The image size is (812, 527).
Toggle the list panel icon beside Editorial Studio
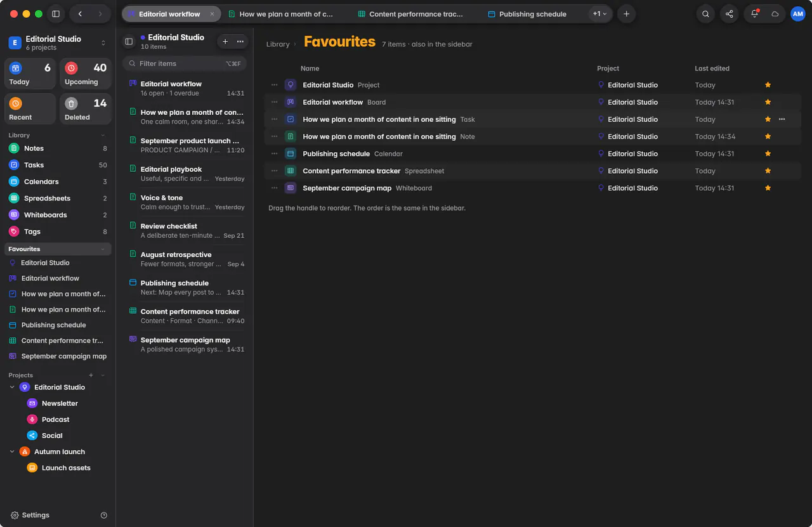point(129,41)
